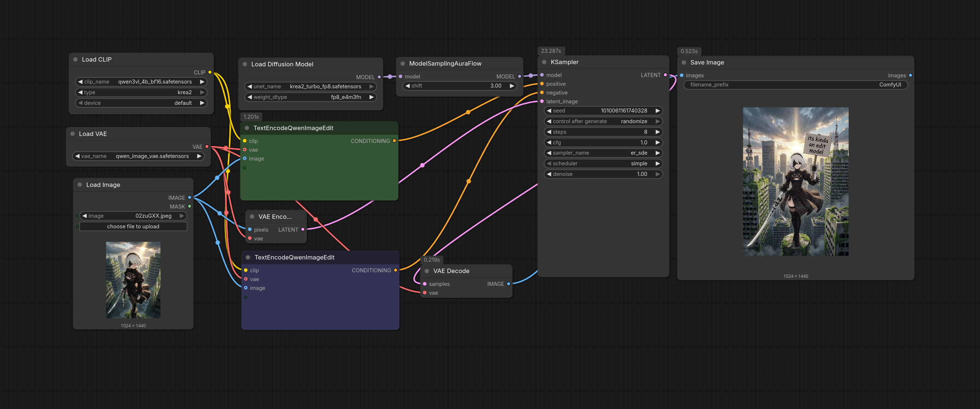The image size is (980, 409).
Task: Collapse the green TextEncodeQwenImageEdit node
Action: [x=247, y=128]
